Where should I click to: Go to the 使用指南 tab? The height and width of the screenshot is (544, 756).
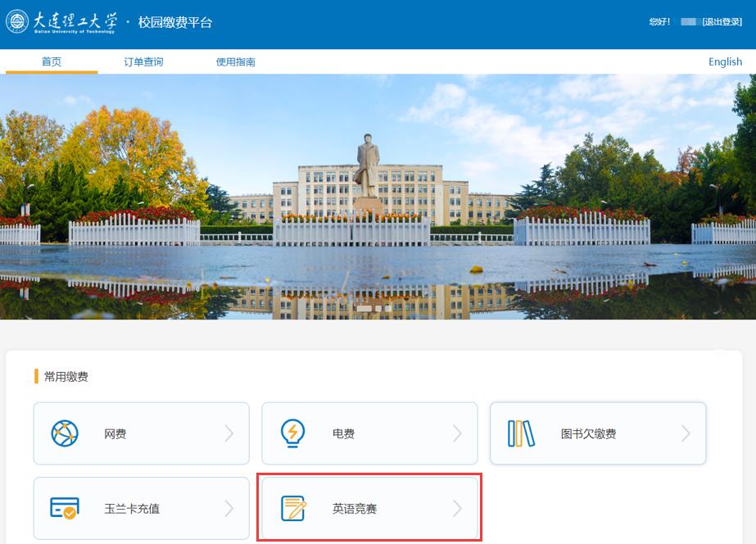coord(235,62)
